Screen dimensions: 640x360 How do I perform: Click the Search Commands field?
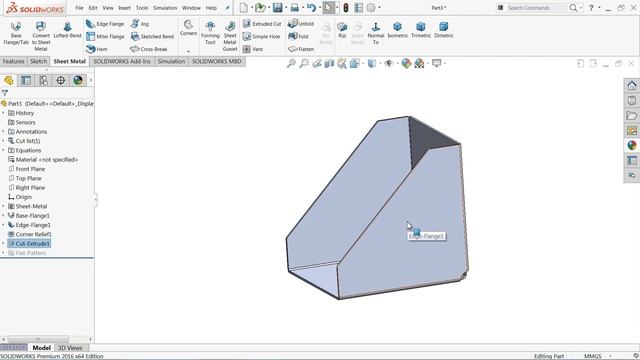[x=536, y=8]
